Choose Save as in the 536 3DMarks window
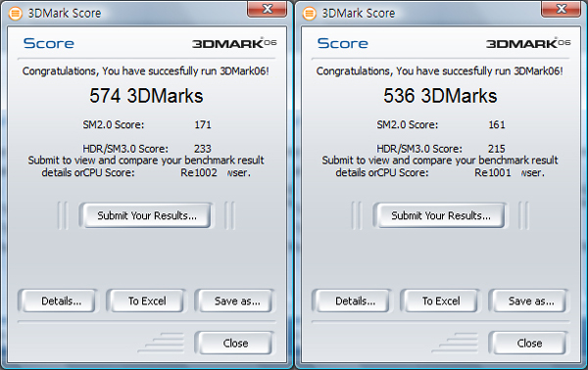 tap(529, 301)
